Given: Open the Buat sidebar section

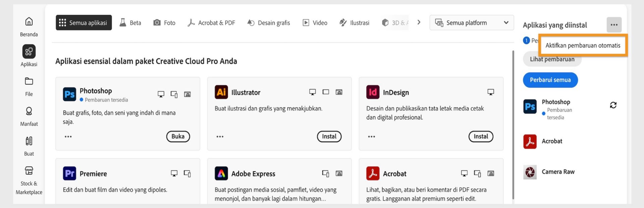Looking at the screenshot, I should (29, 146).
